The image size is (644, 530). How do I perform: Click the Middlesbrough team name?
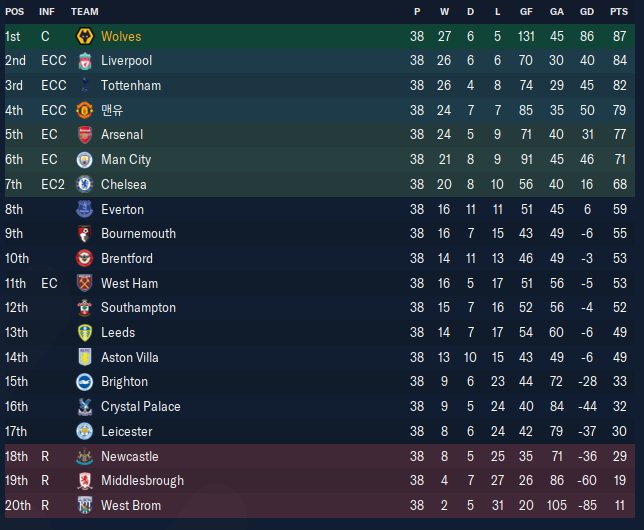[142, 481]
